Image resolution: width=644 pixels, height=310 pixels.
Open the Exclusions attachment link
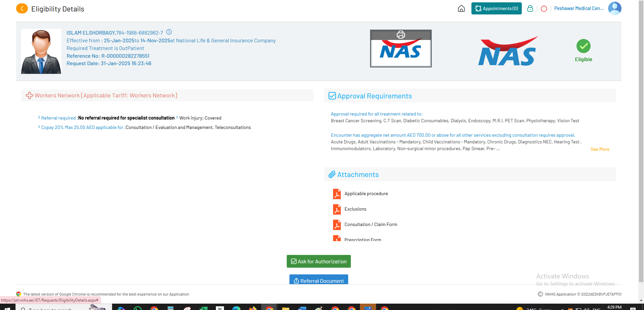[355, 209]
